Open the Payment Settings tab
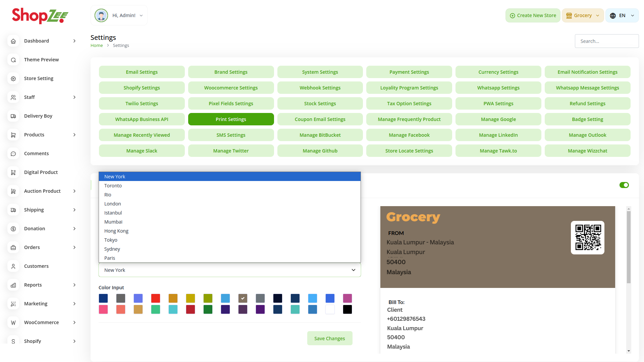The width and height of the screenshot is (644, 362). point(409,72)
